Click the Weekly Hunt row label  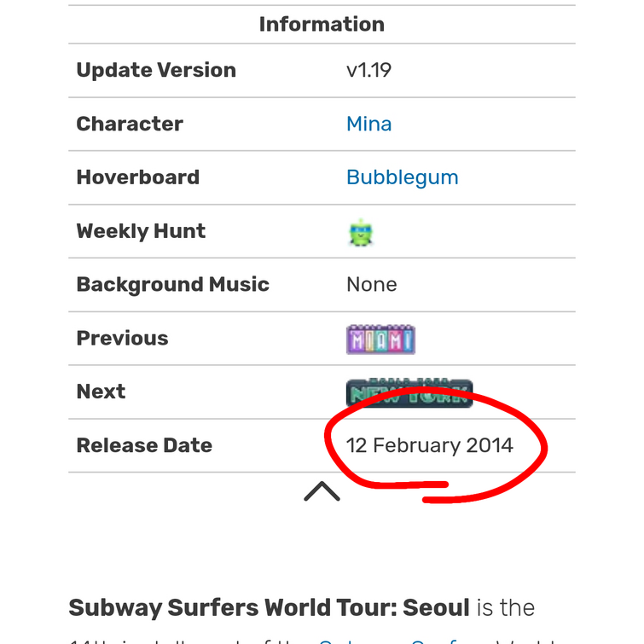(141, 231)
